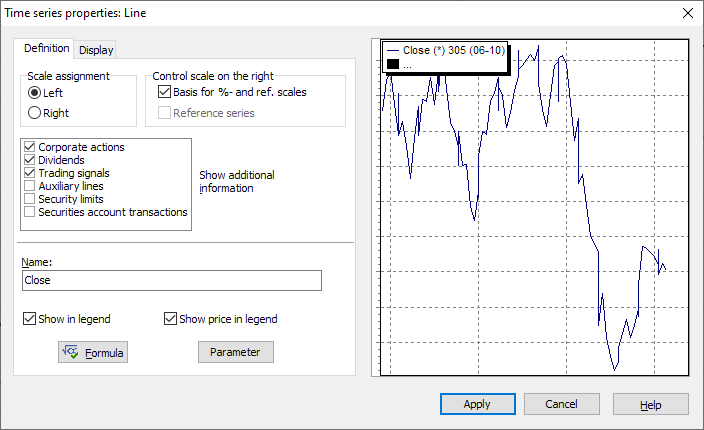Open the Parameter settings button
704x430 pixels.
(235, 352)
